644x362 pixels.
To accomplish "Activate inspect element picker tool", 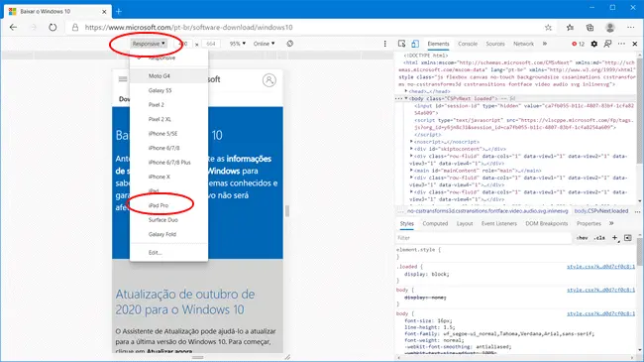I will (x=401, y=44).
